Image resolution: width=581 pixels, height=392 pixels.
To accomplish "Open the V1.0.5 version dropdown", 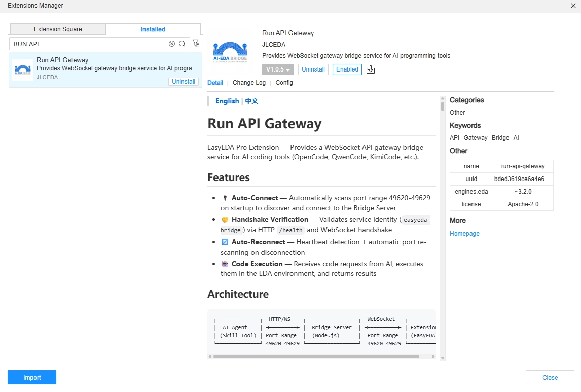I will [x=278, y=69].
